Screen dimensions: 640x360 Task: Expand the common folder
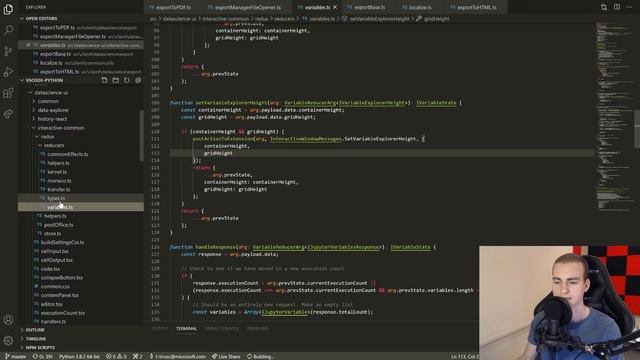click(x=48, y=101)
